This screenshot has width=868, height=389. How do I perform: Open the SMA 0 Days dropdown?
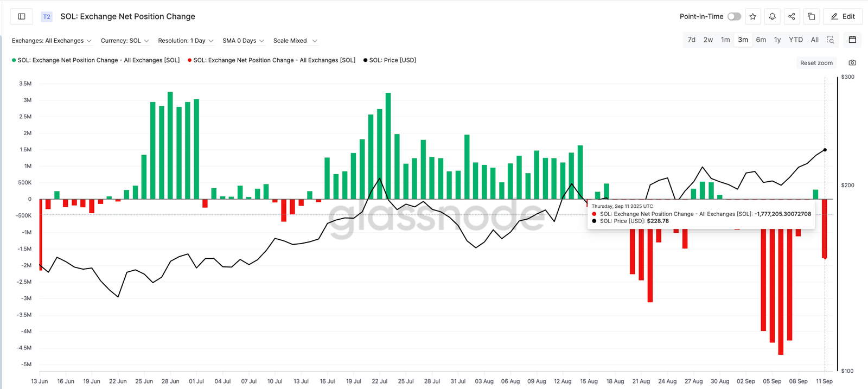tap(243, 41)
